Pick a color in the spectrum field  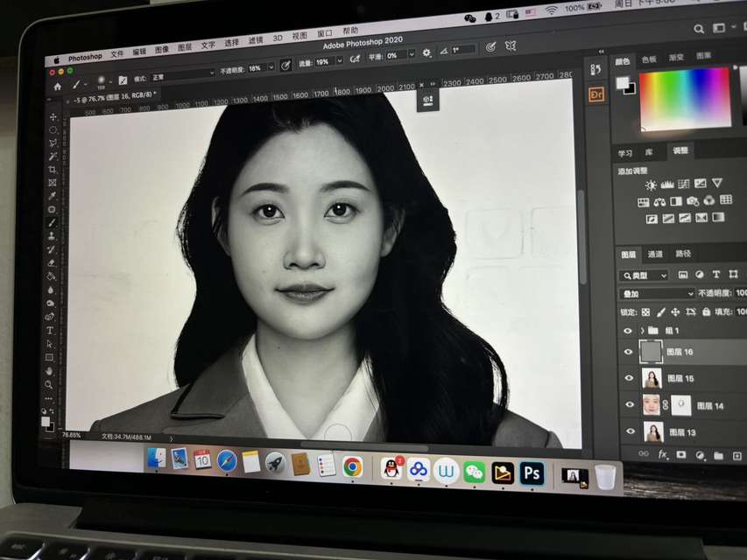[685, 99]
